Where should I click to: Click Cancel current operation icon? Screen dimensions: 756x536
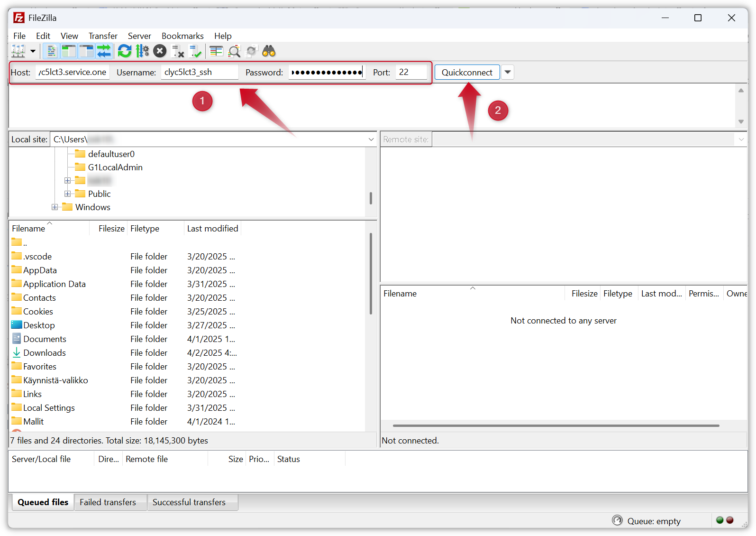[160, 51]
